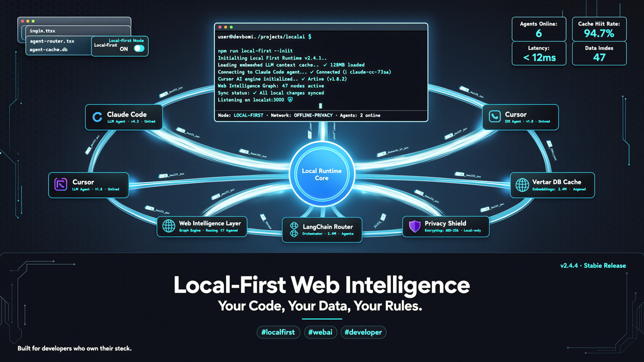This screenshot has width=644, height=362.
Task: Click the globe icon on Vertar DB Cache card
Action: coord(522,185)
